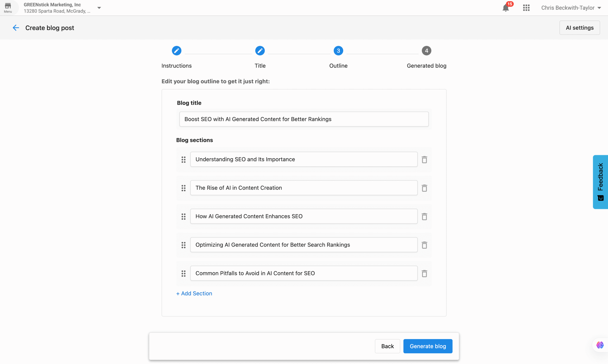The width and height of the screenshot is (608, 364).
Task: Open the brain AI assistant icon
Action: [600, 345]
